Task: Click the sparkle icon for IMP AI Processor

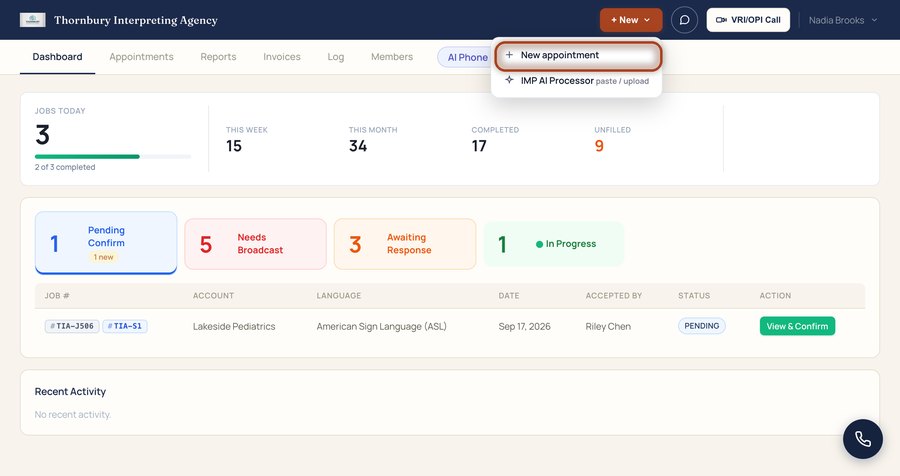Action: point(509,80)
